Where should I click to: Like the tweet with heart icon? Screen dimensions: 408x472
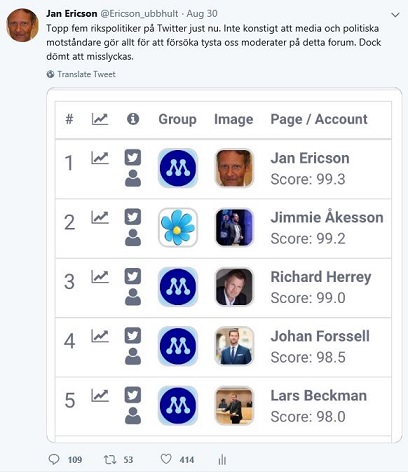(x=166, y=459)
